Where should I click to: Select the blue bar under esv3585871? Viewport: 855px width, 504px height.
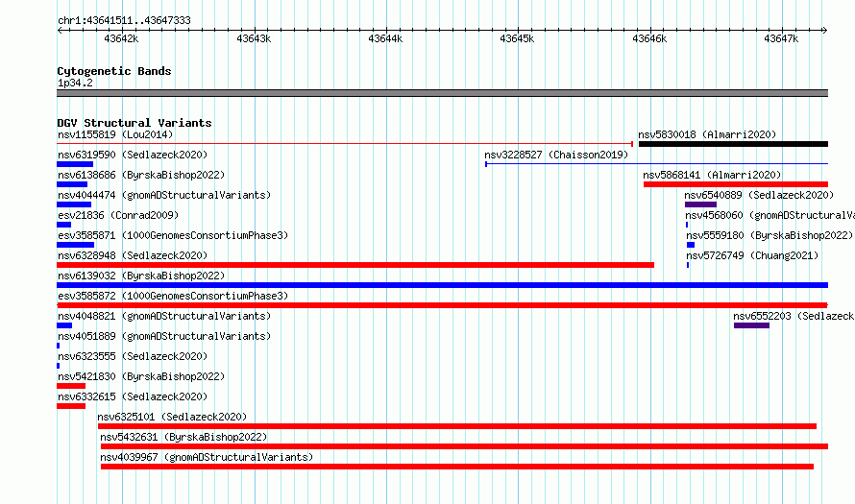click(x=75, y=245)
